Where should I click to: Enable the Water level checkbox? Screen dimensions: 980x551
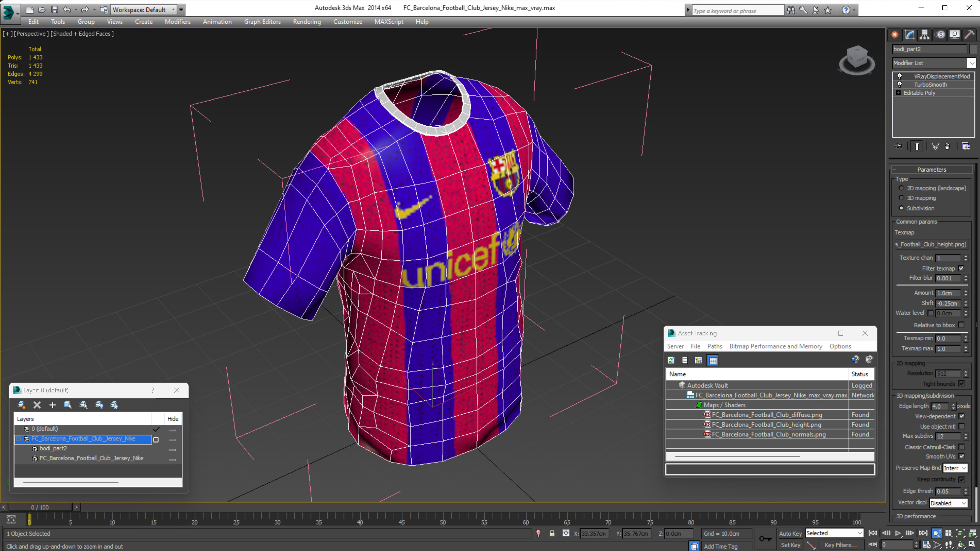pos(930,313)
